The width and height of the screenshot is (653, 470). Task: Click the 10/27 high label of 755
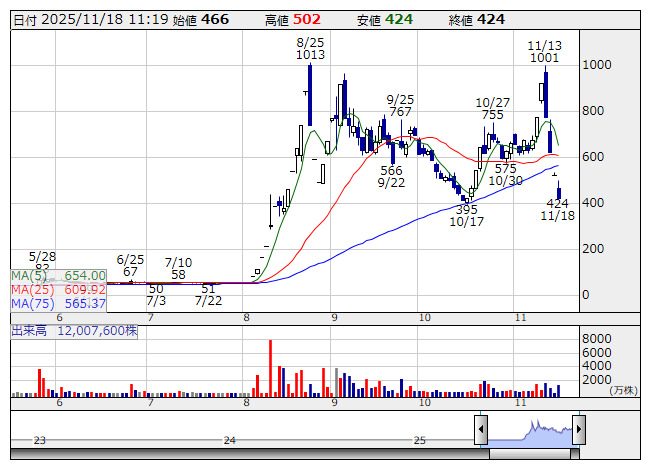click(491, 109)
